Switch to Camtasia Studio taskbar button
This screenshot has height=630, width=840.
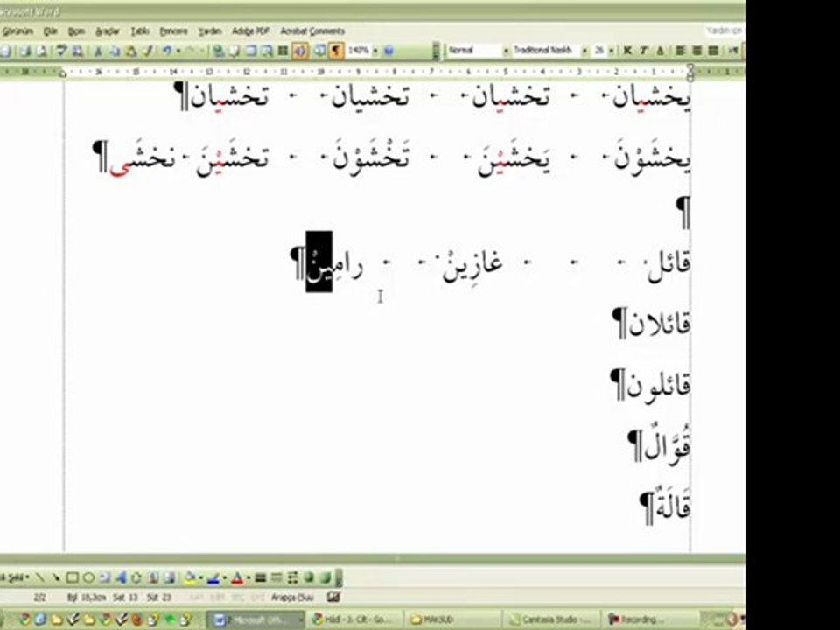pos(552,619)
